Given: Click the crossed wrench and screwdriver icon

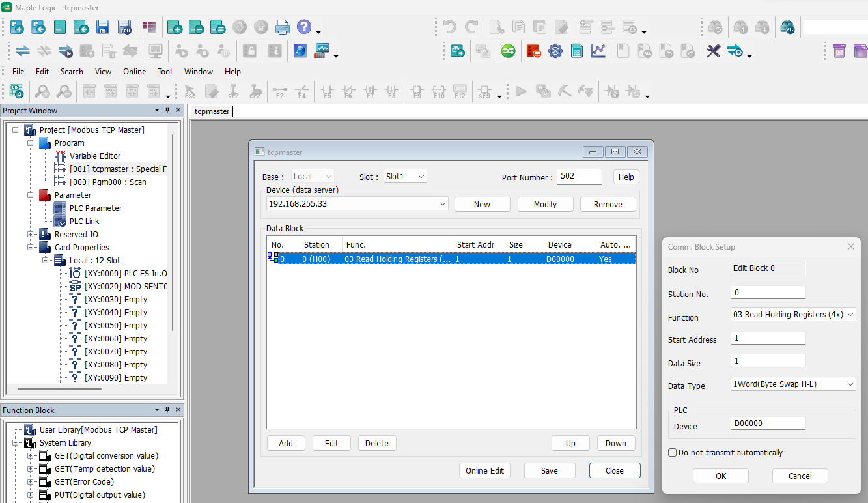Looking at the screenshot, I should pyautogui.click(x=714, y=51).
